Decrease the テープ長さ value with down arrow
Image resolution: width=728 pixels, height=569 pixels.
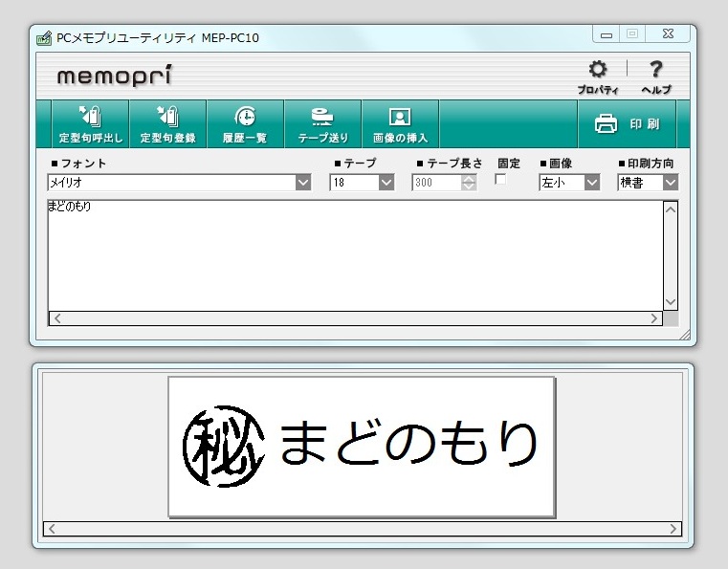pos(469,186)
